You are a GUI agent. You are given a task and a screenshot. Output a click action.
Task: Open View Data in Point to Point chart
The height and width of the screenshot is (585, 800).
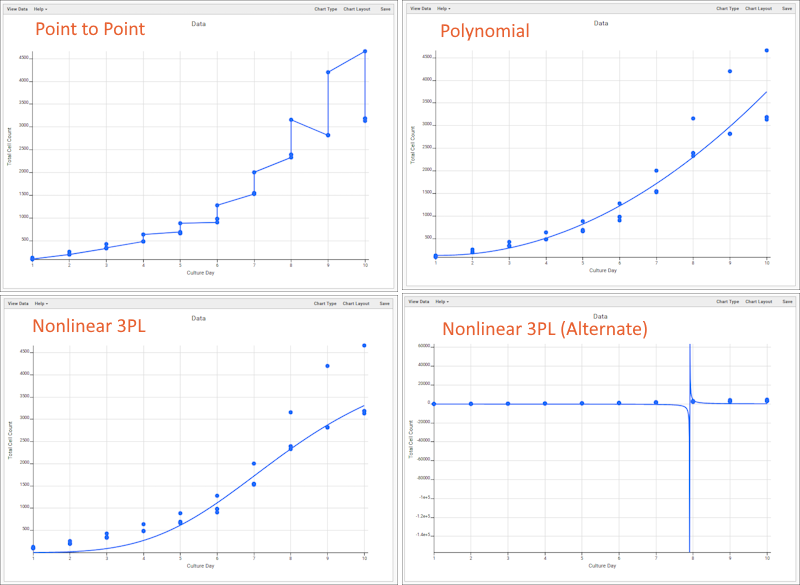(x=18, y=9)
